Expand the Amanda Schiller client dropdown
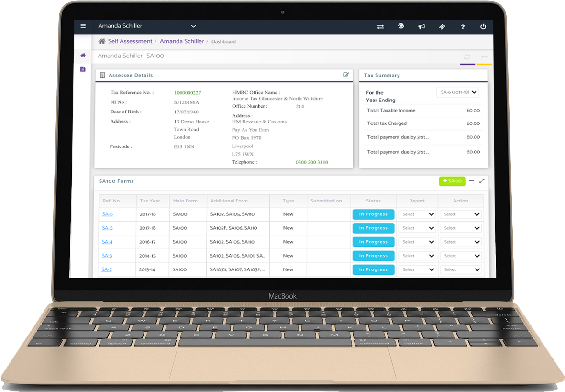565x392 pixels. coord(193,26)
